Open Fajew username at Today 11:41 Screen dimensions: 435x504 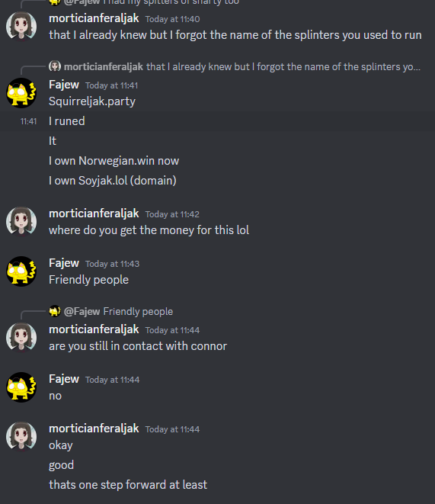click(64, 85)
